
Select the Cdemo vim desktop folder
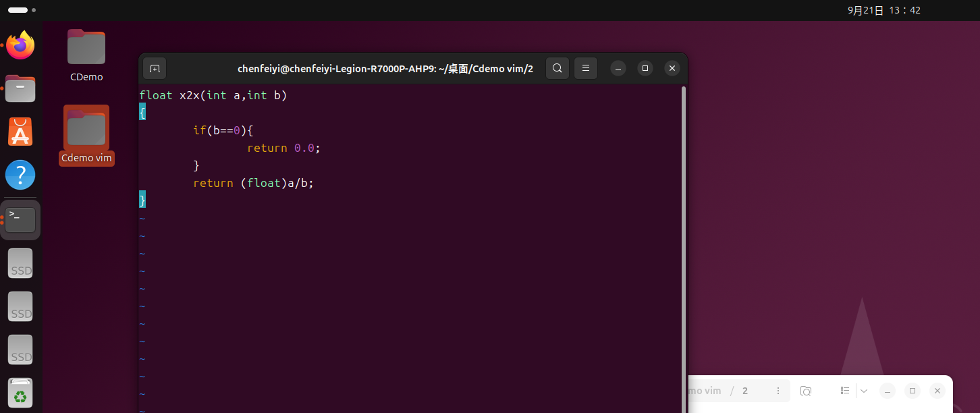pyautogui.click(x=86, y=135)
